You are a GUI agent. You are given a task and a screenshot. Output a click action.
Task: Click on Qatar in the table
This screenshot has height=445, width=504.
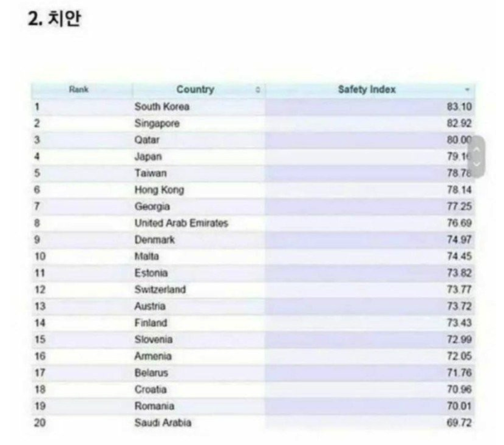click(147, 140)
